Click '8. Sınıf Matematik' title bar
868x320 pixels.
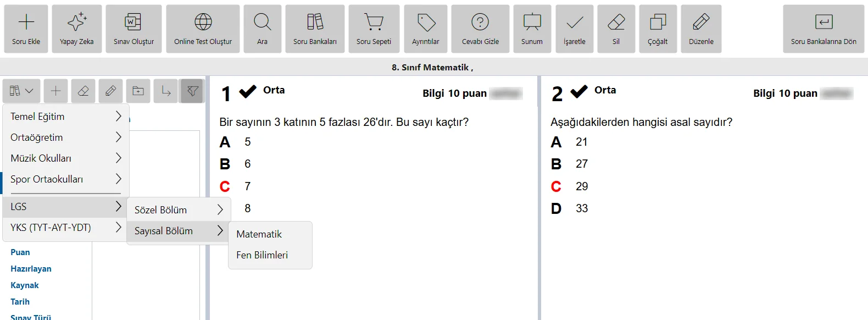pyautogui.click(x=432, y=67)
